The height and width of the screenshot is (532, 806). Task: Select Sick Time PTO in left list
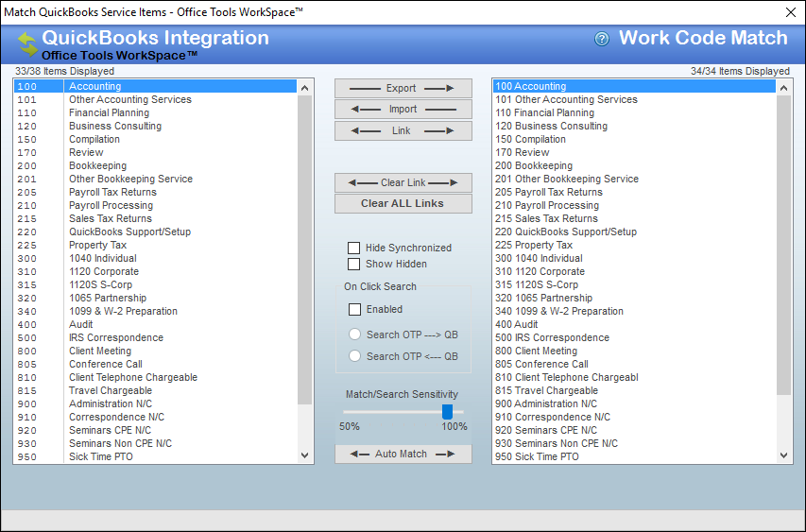point(156,457)
